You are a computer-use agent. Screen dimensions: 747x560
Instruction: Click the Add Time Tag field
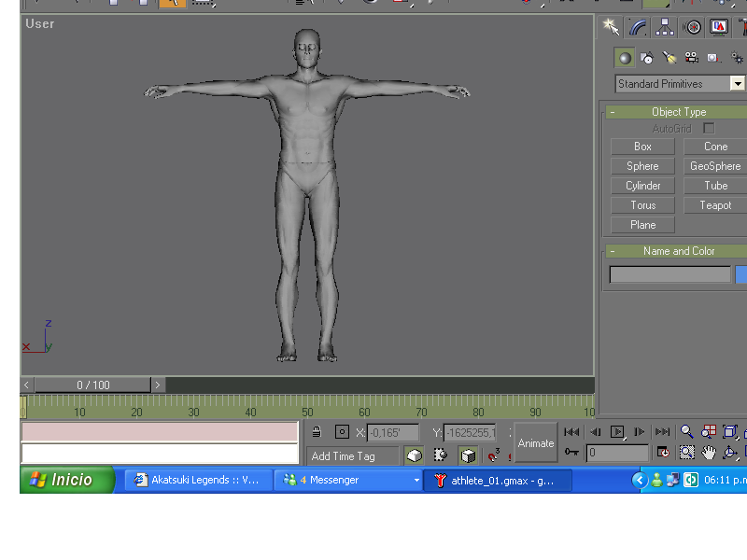point(353,456)
